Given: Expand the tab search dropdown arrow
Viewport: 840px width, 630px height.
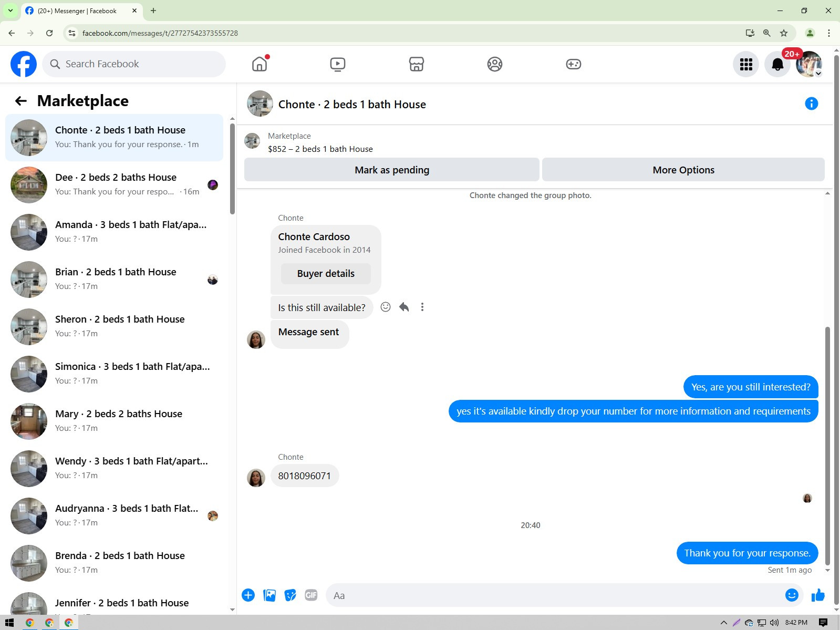Looking at the screenshot, I should point(10,11).
